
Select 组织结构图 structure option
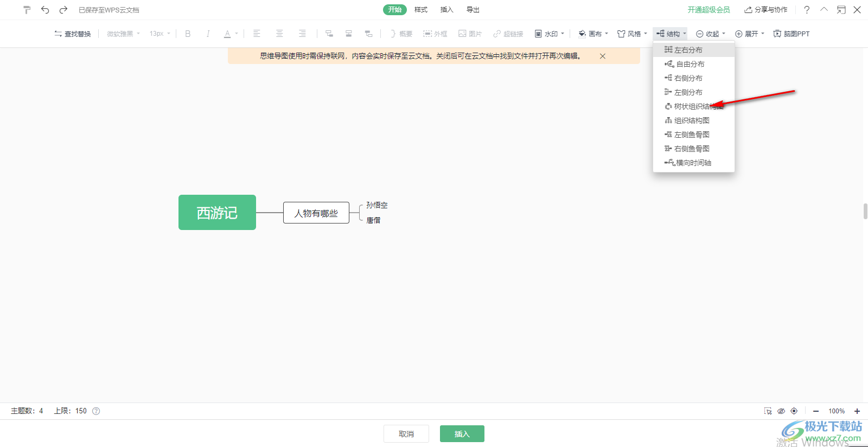tap(694, 120)
